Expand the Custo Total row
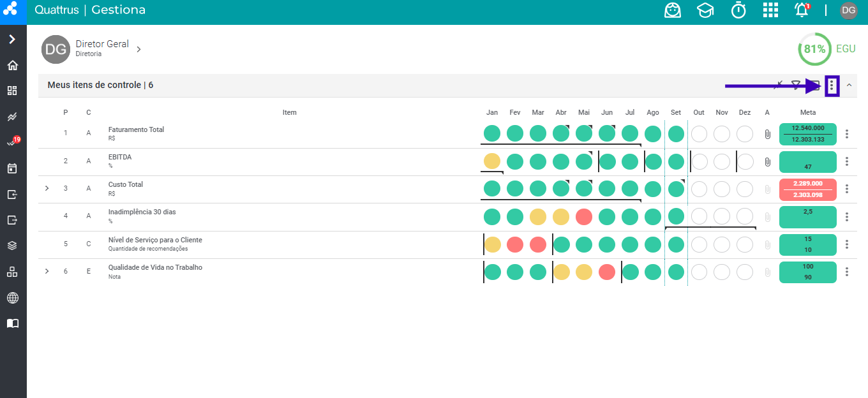This screenshot has width=868, height=398. point(47,189)
